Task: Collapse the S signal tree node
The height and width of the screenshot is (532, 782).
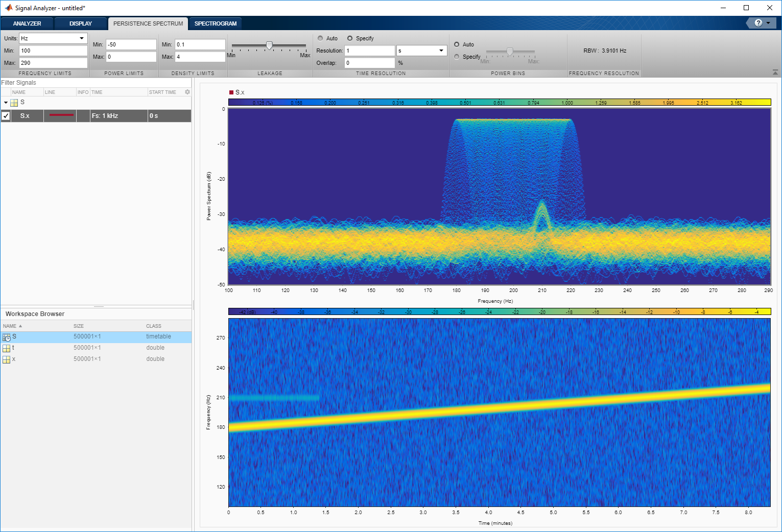Action: pyautogui.click(x=6, y=103)
